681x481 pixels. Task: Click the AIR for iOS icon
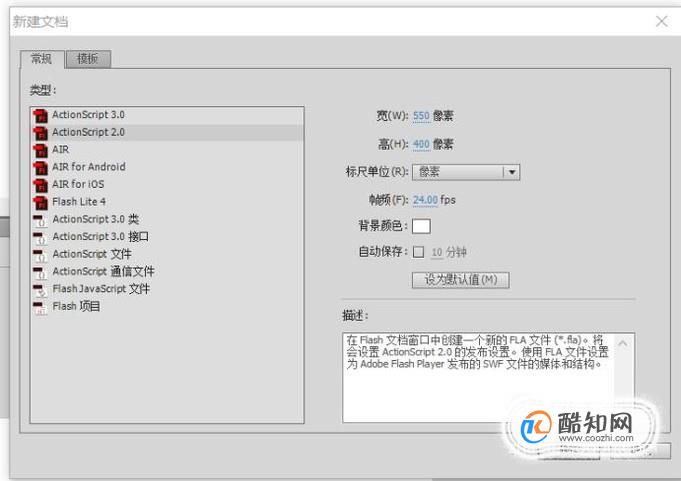pos(40,185)
